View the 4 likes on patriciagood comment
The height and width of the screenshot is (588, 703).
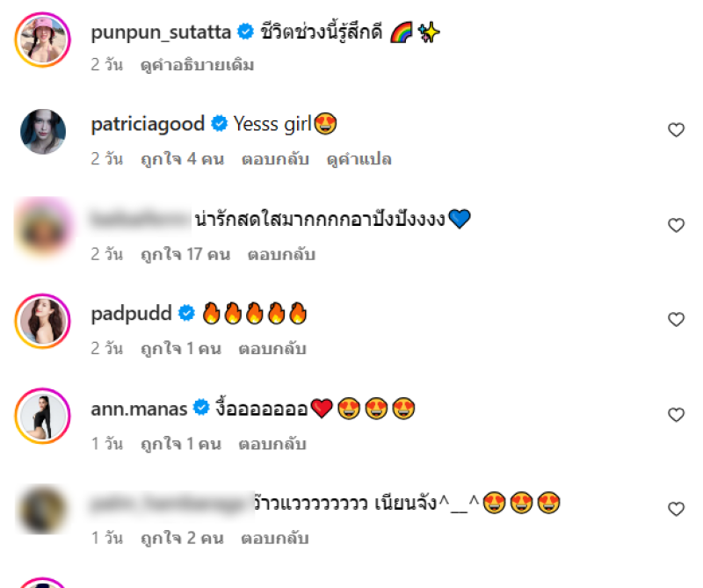tap(182, 159)
